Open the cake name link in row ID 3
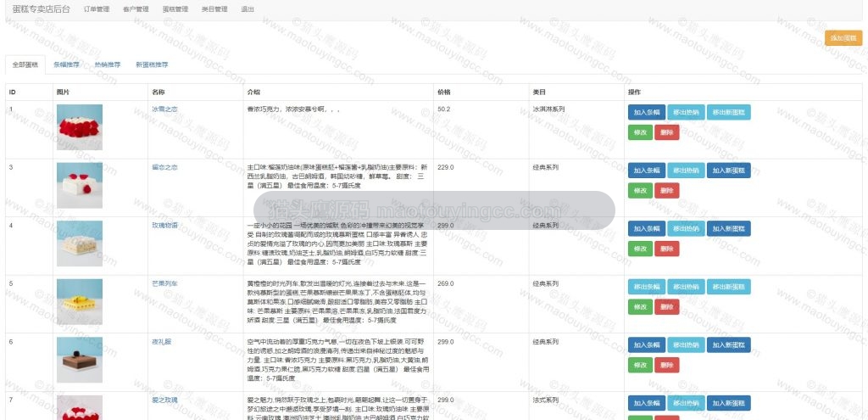The height and width of the screenshot is (420, 868). coord(164,167)
